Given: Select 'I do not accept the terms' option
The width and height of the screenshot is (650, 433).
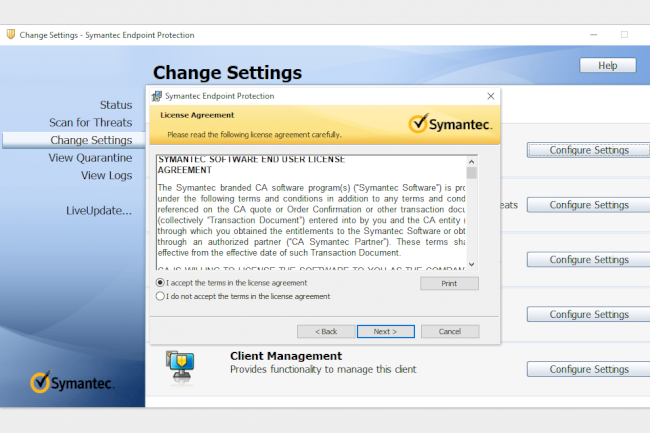Looking at the screenshot, I should pyautogui.click(x=160, y=296).
